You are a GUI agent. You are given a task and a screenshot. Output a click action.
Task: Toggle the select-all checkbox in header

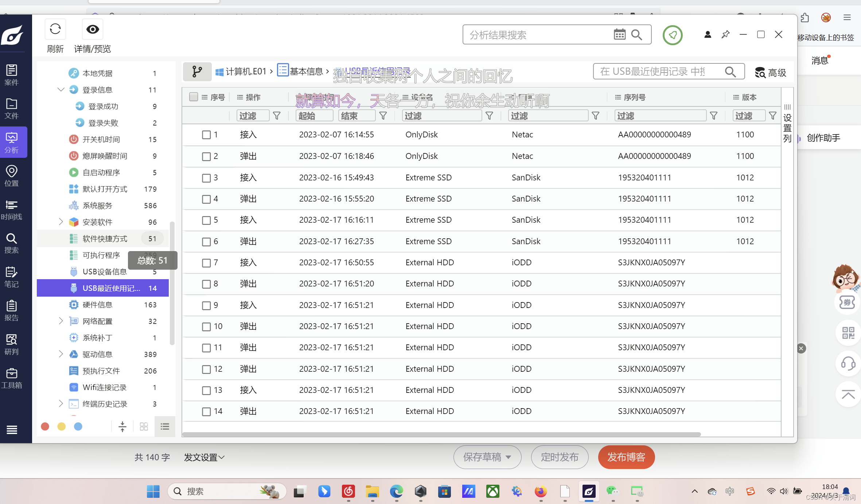(194, 97)
